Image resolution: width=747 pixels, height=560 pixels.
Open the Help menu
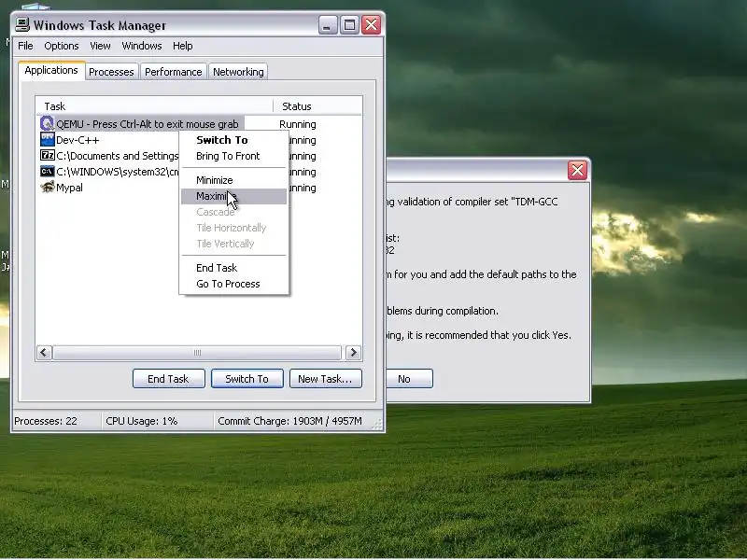click(182, 46)
